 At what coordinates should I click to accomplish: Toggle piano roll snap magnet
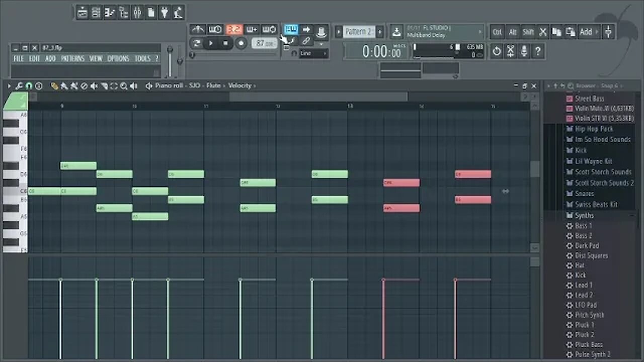click(29, 86)
